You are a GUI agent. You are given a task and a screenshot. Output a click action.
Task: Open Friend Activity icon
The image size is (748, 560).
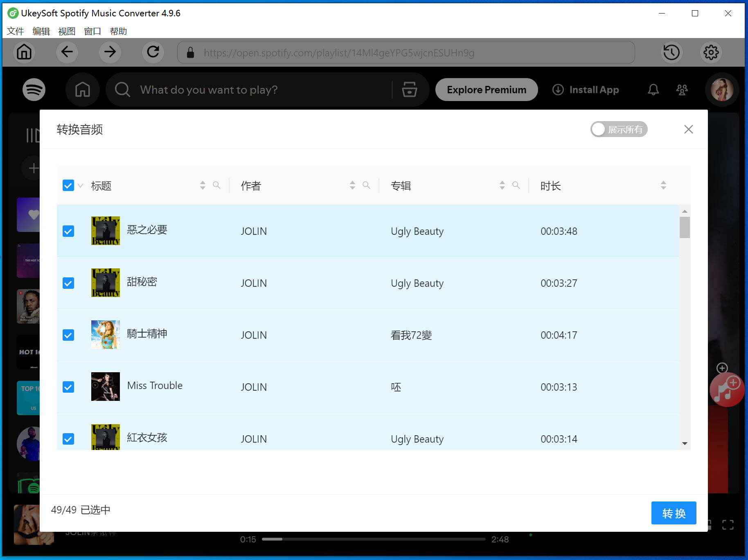(682, 90)
